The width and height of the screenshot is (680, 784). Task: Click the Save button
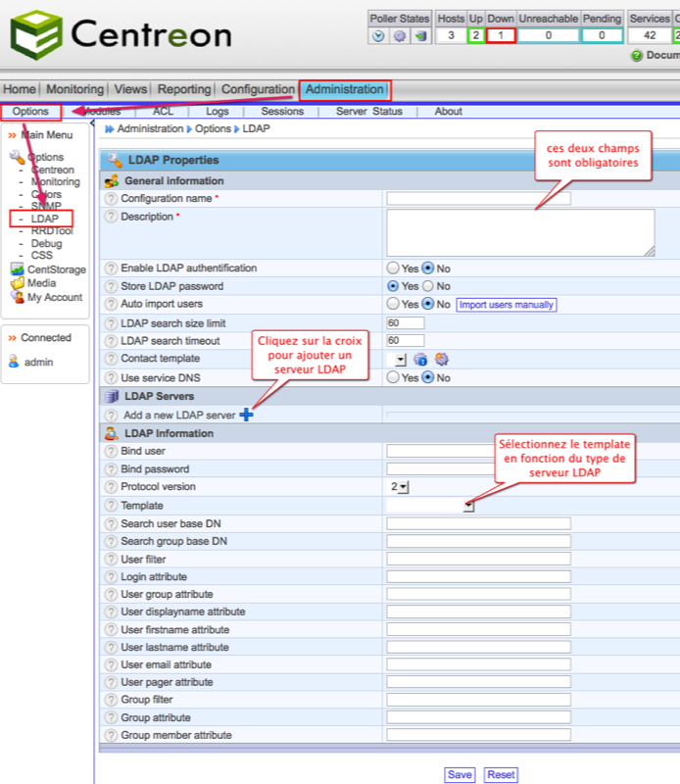tap(460, 774)
